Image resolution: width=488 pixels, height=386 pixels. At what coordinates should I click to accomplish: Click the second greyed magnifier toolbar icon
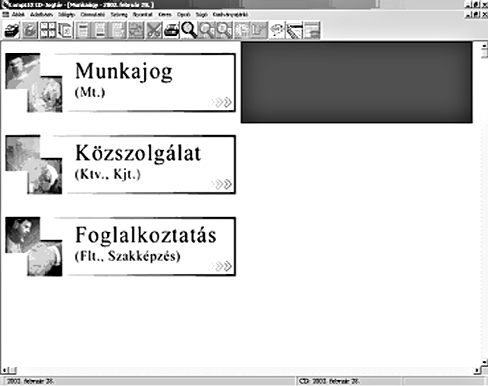click(x=224, y=30)
